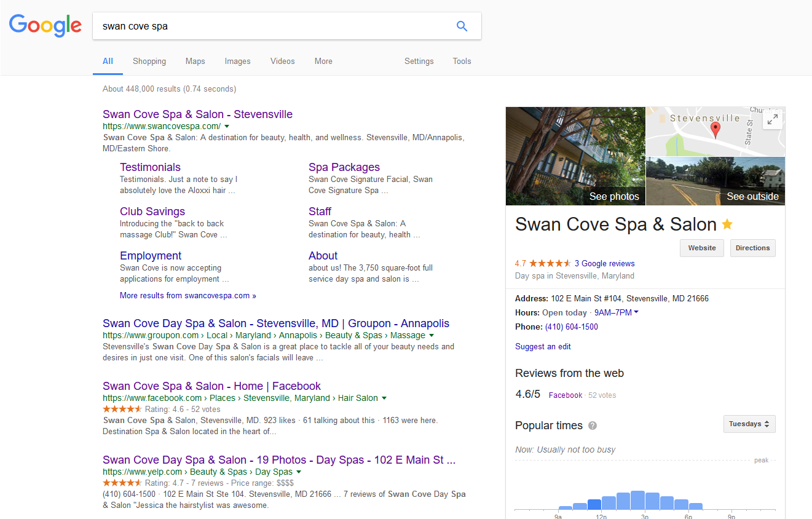Screen dimensions: 812x519
Task: Switch to the Shopping tab
Action: (x=149, y=61)
